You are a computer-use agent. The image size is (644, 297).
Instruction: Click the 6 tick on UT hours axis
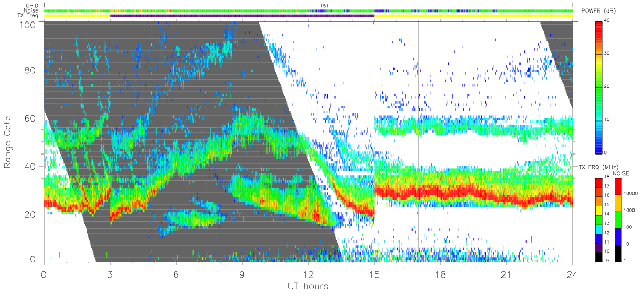[x=176, y=274]
